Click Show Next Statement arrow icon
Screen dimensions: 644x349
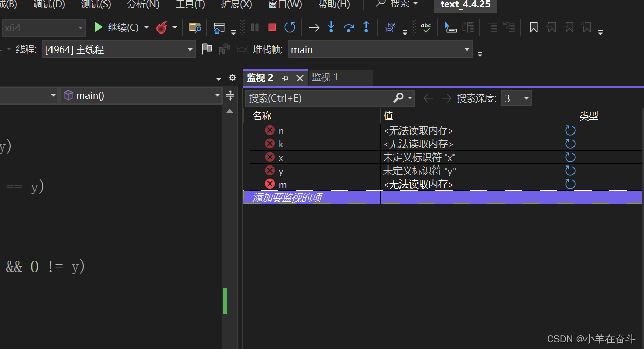(314, 27)
